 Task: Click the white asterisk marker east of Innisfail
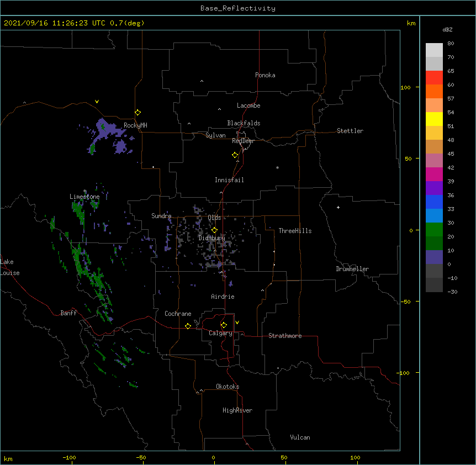pos(277,167)
